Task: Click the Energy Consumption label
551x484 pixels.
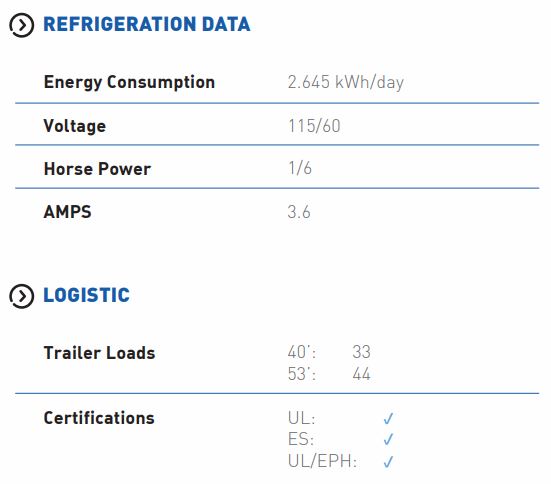Action: (129, 83)
